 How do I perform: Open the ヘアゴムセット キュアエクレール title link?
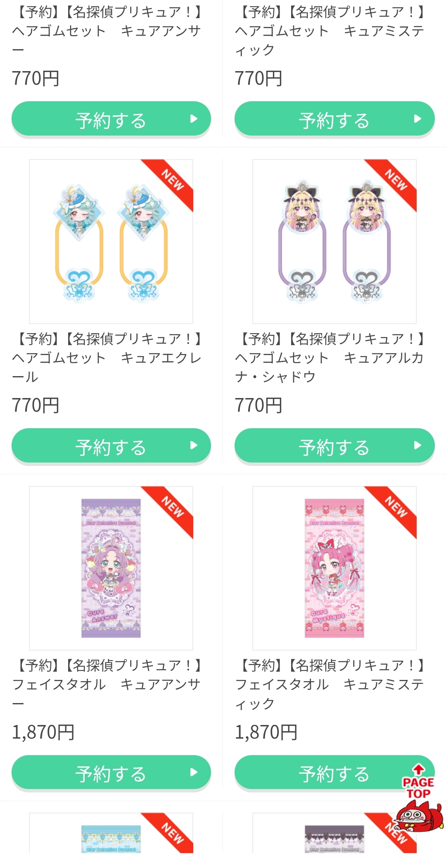point(107,358)
